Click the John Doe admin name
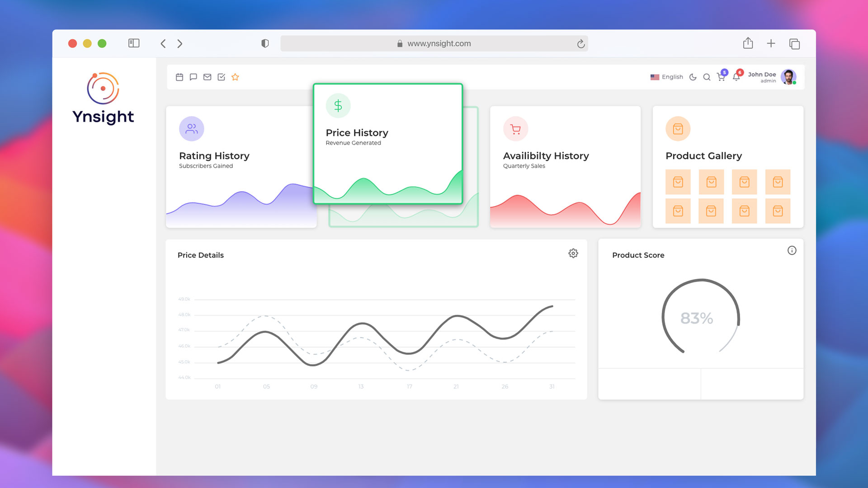868x488 pixels. [x=762, y=77]
